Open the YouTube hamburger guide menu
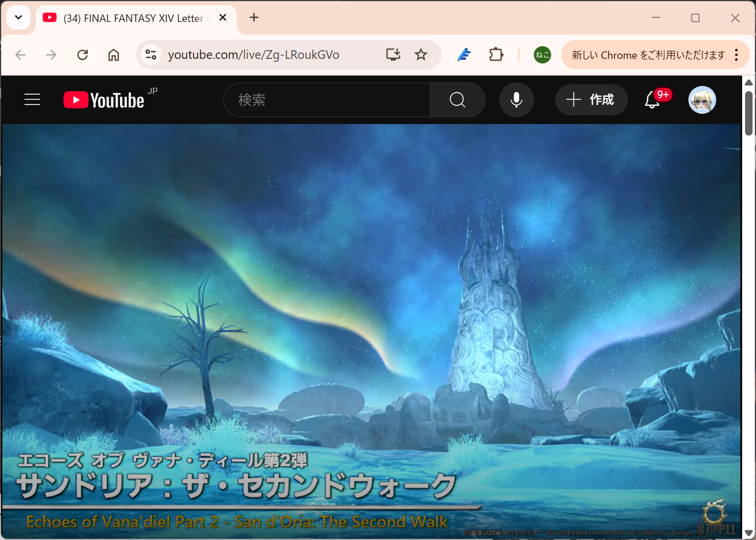This screenshot has height=540, width=756. 32,100
